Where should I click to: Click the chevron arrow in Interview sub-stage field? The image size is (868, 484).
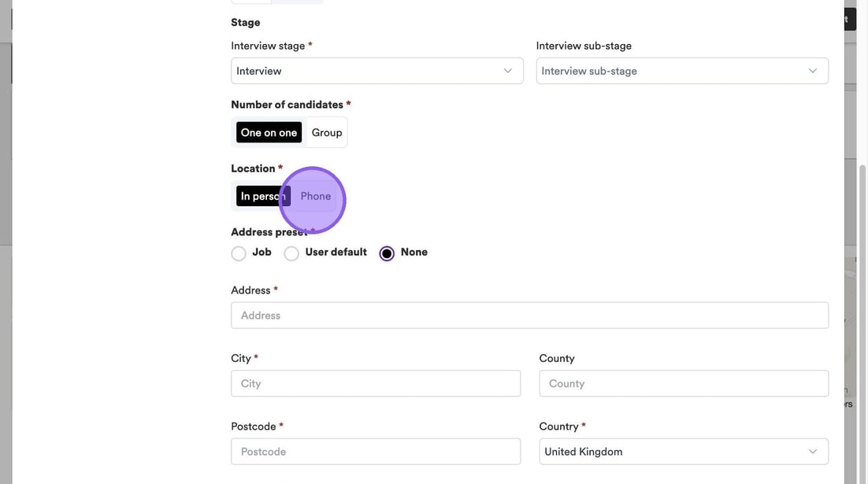point(813,71)
